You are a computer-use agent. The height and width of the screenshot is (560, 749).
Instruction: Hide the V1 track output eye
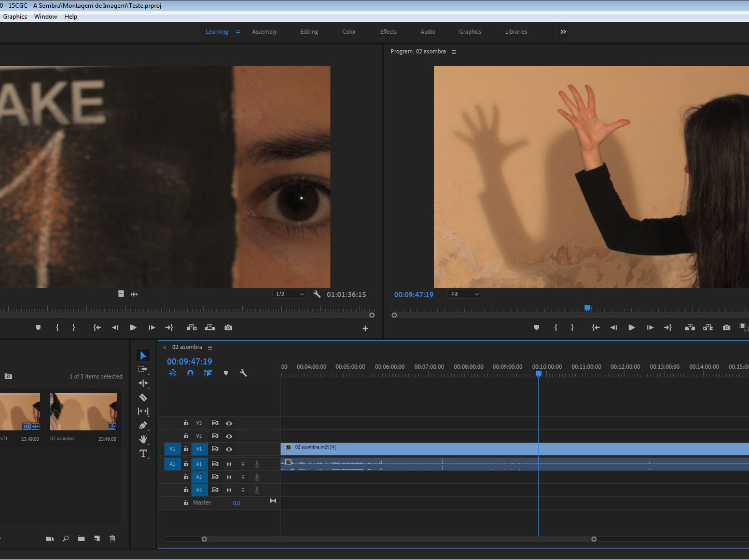click(x=229, y=449)
